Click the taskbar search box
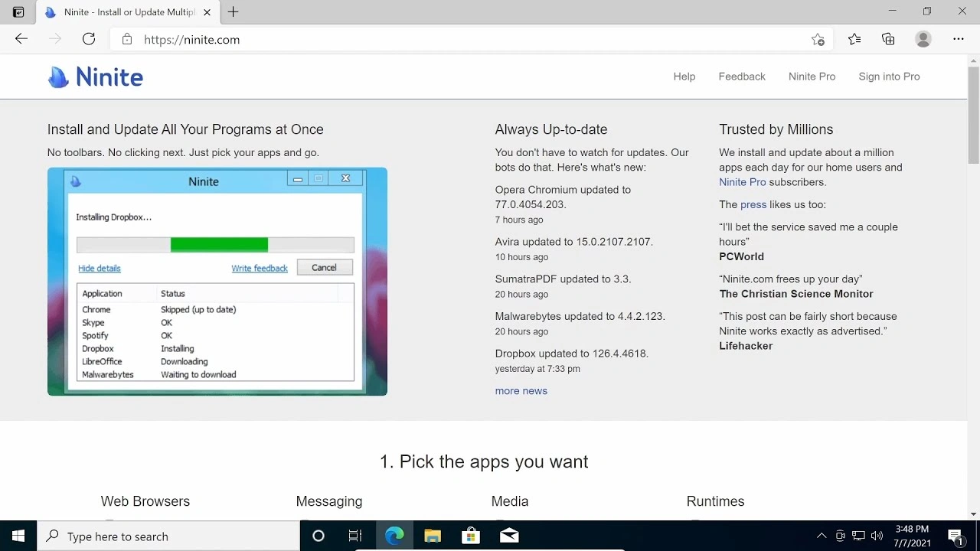The height and width of the screenshot is (551, 980). [x=168, y=536]
